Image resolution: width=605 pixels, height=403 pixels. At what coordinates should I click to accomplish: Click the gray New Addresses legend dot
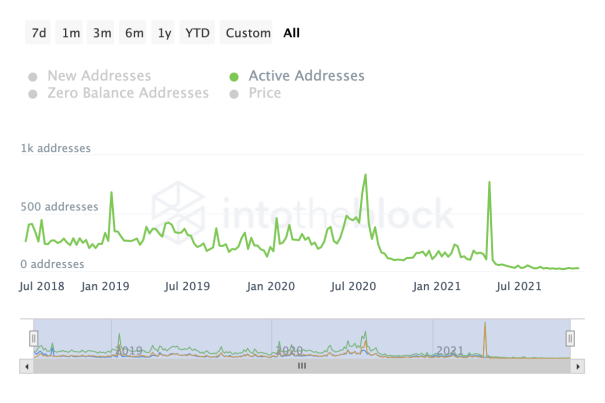click(x=33, y=76)
